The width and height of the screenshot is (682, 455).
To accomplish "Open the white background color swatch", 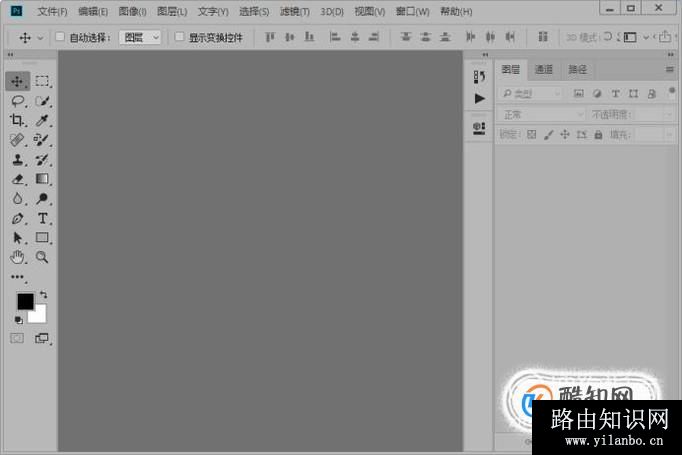I will [x=39, y=315].
